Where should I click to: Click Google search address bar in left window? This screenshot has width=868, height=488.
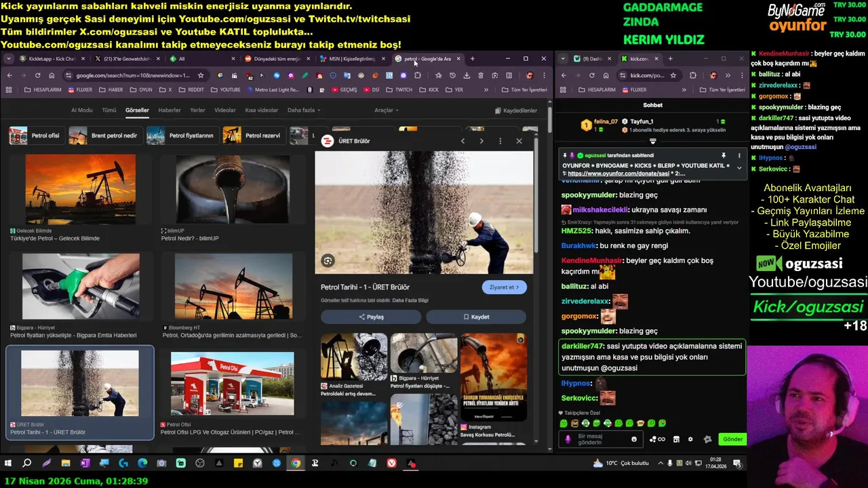(x=134, y=75)
